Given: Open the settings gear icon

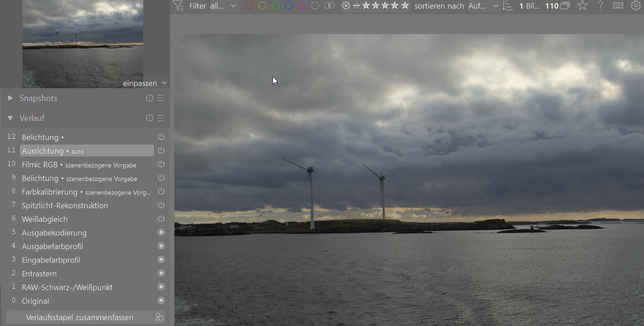Looking at the screenshot, I should pyautogui.click(x=635, y=6).
